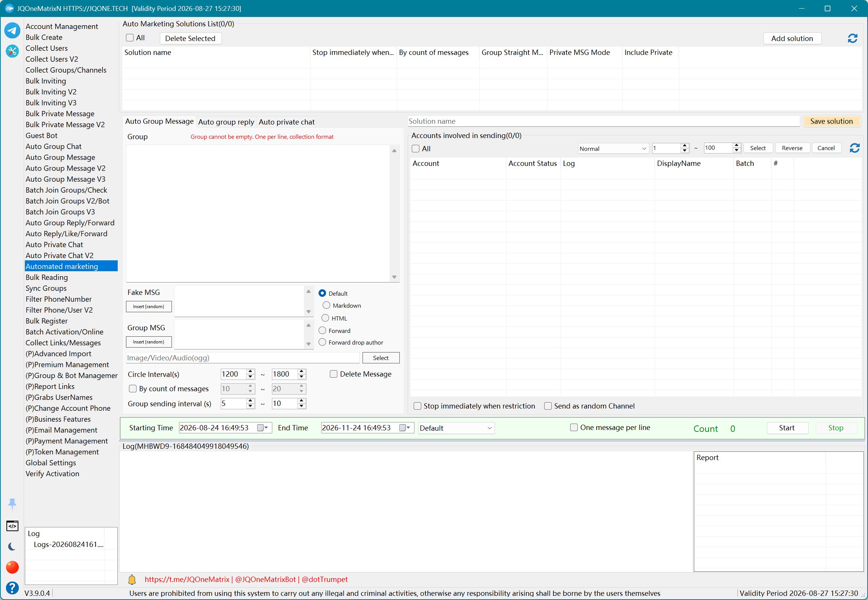The image size is (868, 600).
Task: Enable Delete Message checkbox
Action: [334, 374]
